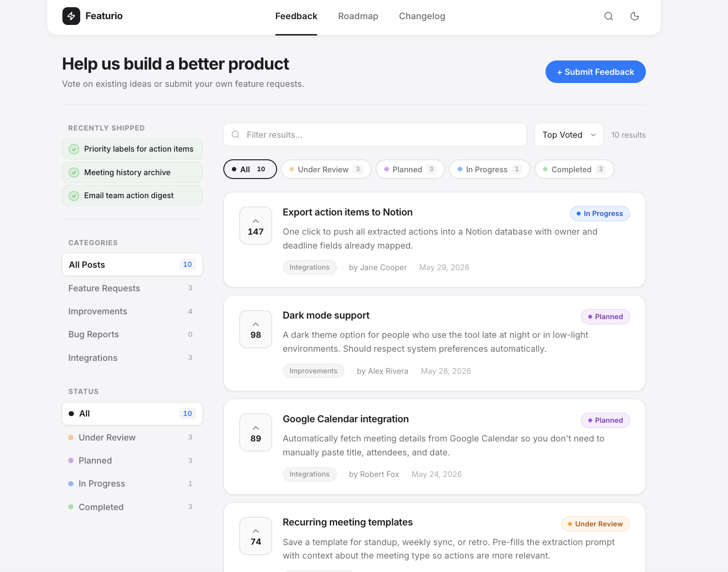Viewport: 728px width, 572px height.
Task: Switch to the Feedback tab
Action: 296,16
